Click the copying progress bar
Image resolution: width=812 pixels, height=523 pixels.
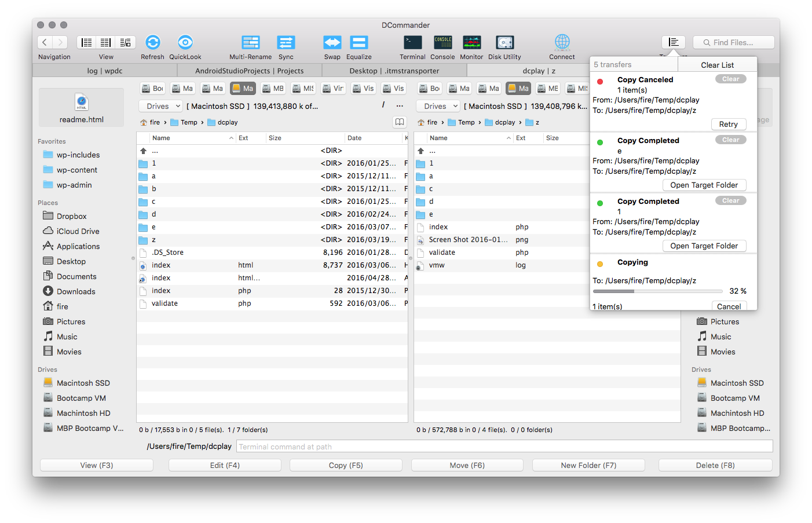[657, 291]
